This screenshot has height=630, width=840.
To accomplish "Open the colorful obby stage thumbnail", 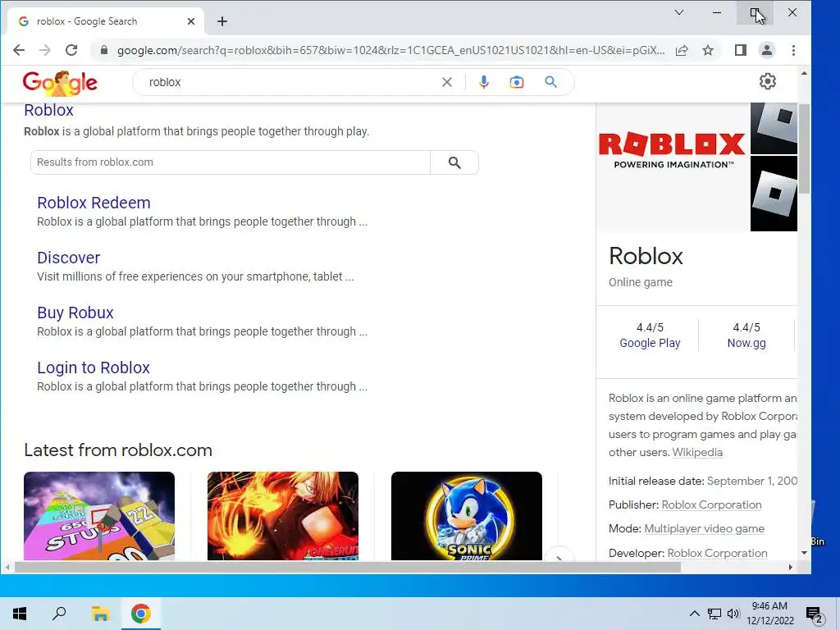I will 99,516.
